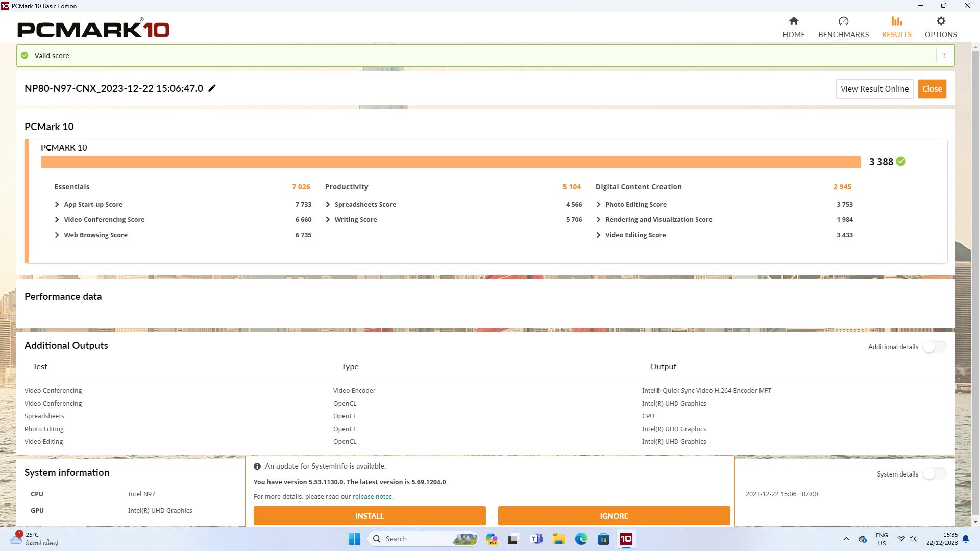
Task: Open the help question mark button
Action: tap(944, 55)
